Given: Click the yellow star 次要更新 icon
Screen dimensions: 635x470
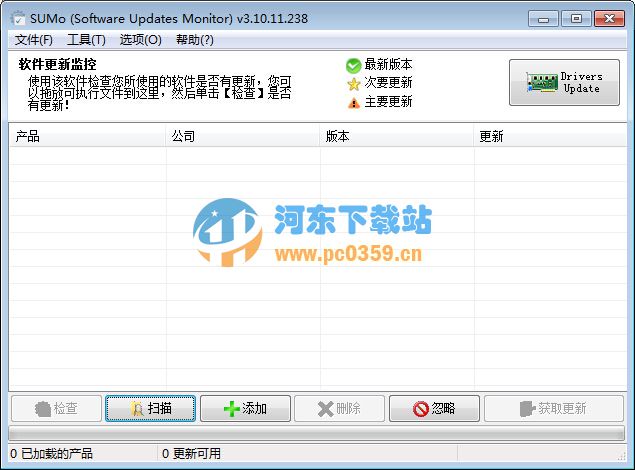Looking at the screenshot, I should [x=354, y=84].
